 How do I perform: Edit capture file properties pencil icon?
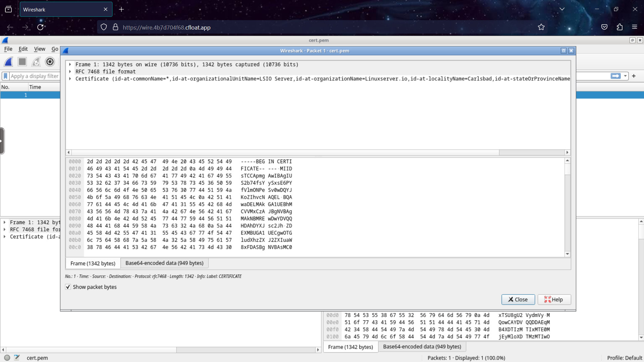(17, 358)
